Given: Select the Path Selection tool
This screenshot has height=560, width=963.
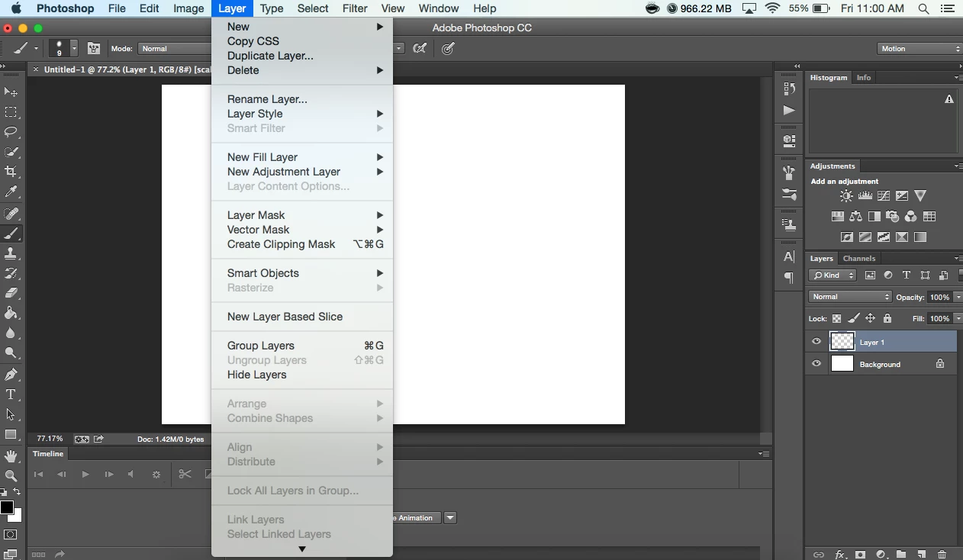Looking at the screenshot, I should tap(11, 414).
